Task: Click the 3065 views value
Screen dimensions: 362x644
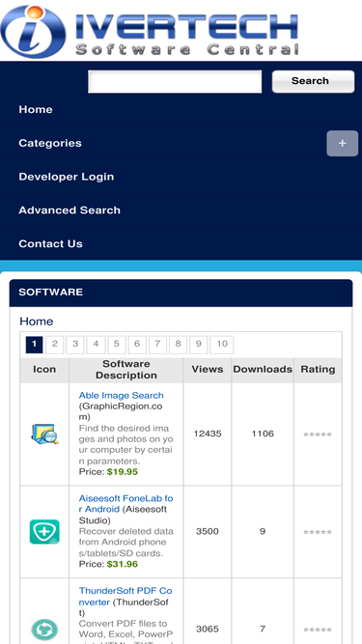Action: click(x=208, y=630)
